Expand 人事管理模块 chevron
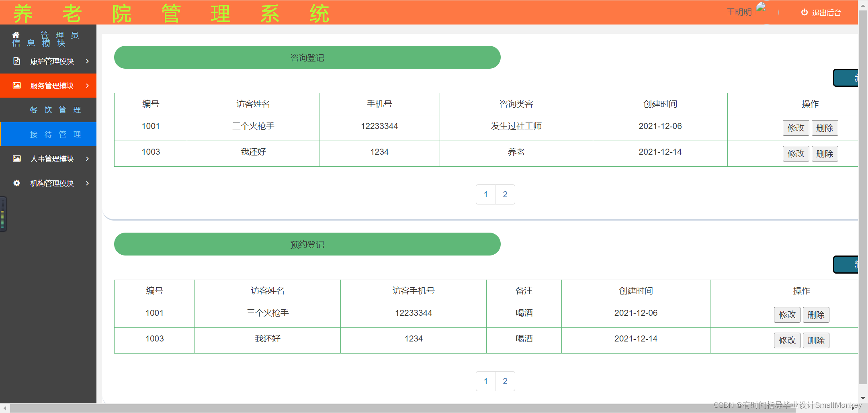868x413 pixels. coord(87,159)
